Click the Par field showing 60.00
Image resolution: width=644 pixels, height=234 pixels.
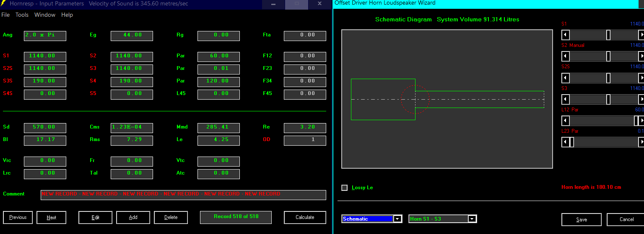(218, 57)
